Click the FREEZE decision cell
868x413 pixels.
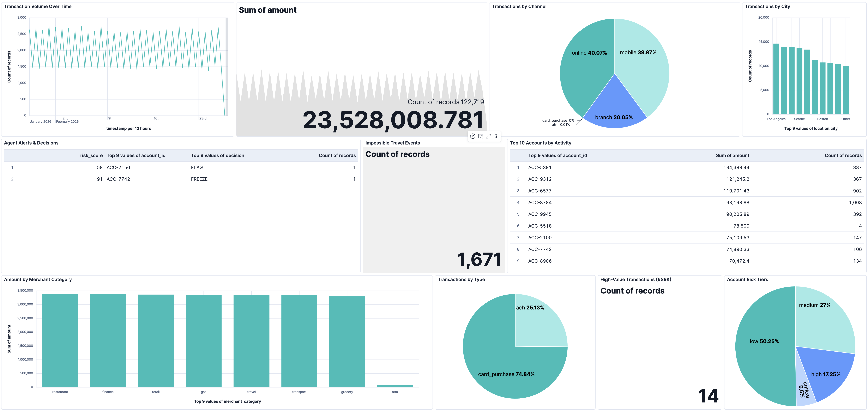tap(199, 179)
